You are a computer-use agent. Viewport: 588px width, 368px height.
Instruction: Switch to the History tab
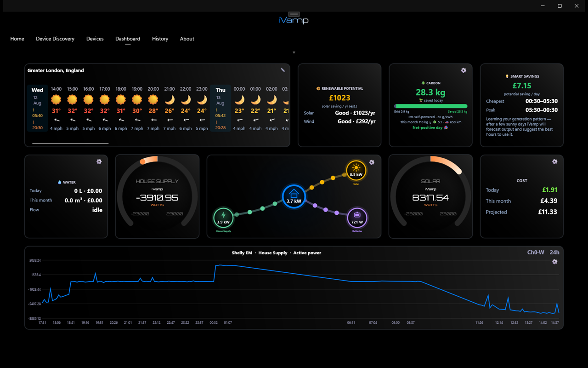[x=160, y=39]
